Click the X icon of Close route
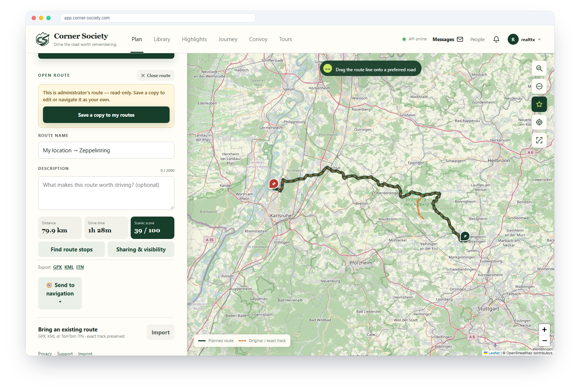Screen dimensions: 580x392 point(143,76)
